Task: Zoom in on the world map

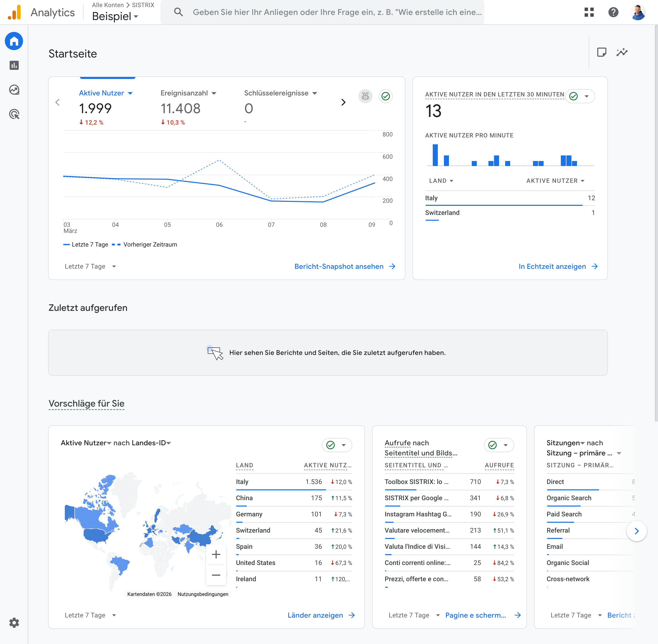Action: 216,554
